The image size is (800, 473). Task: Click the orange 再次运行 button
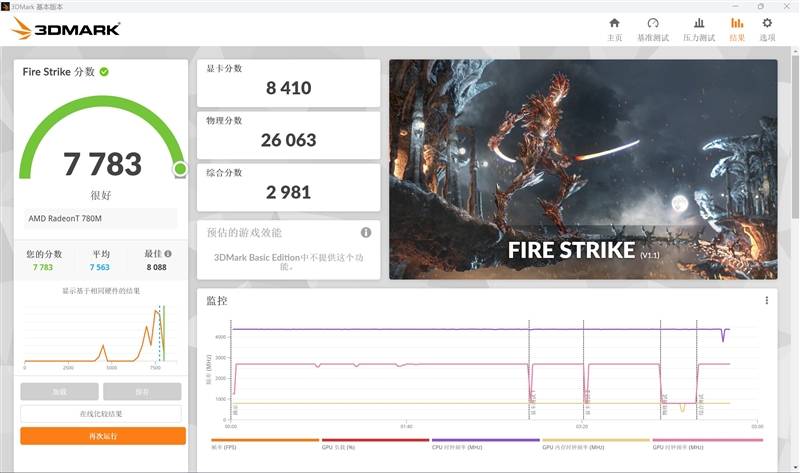click(x=103, y=436)
